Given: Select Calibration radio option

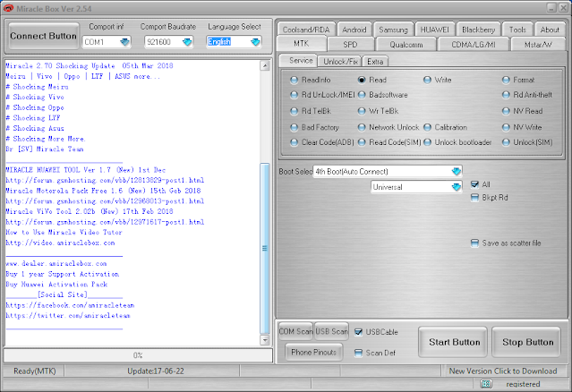Looking at the screenshot, I should click(x=427, y=127).
